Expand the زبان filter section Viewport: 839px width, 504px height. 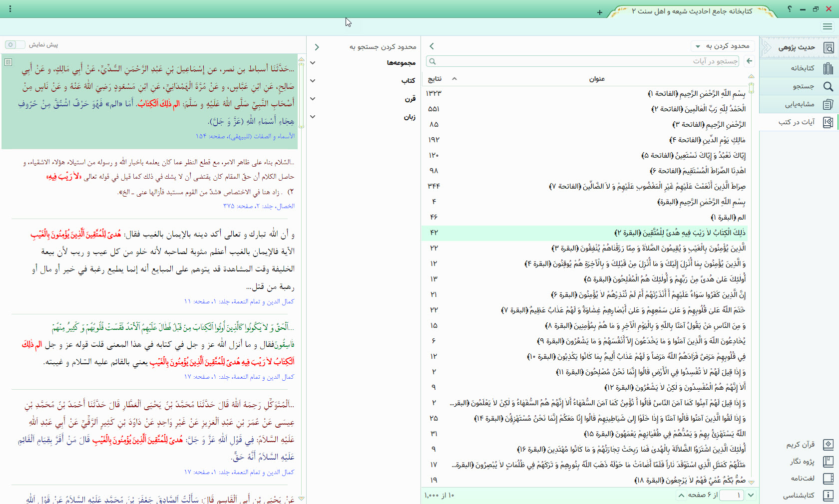[x=313, y=117]
